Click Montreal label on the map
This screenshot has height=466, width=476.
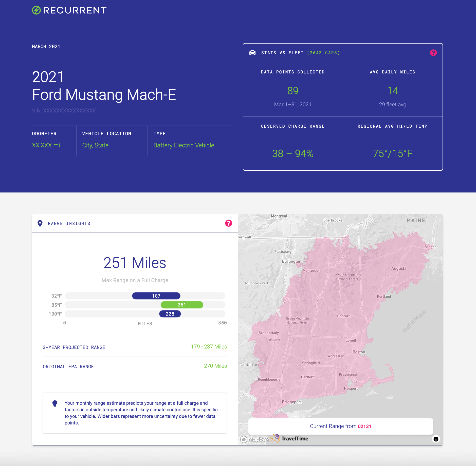coord(279,216)
